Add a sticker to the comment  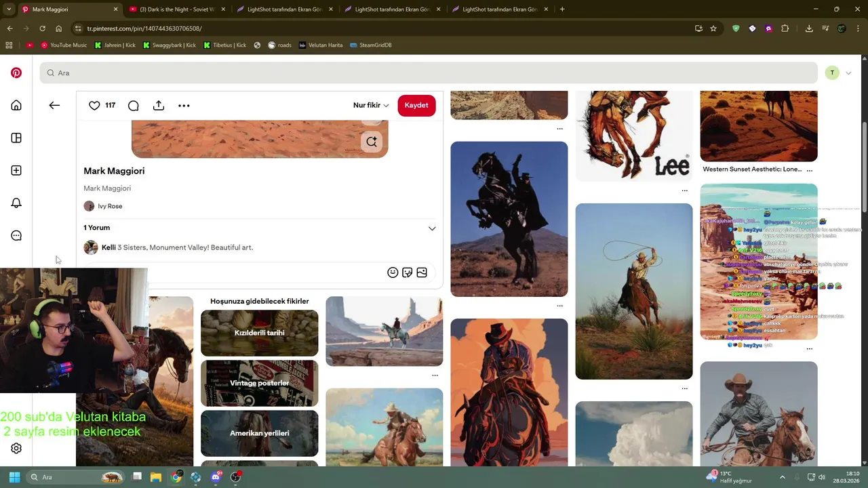tap(407, 272)
